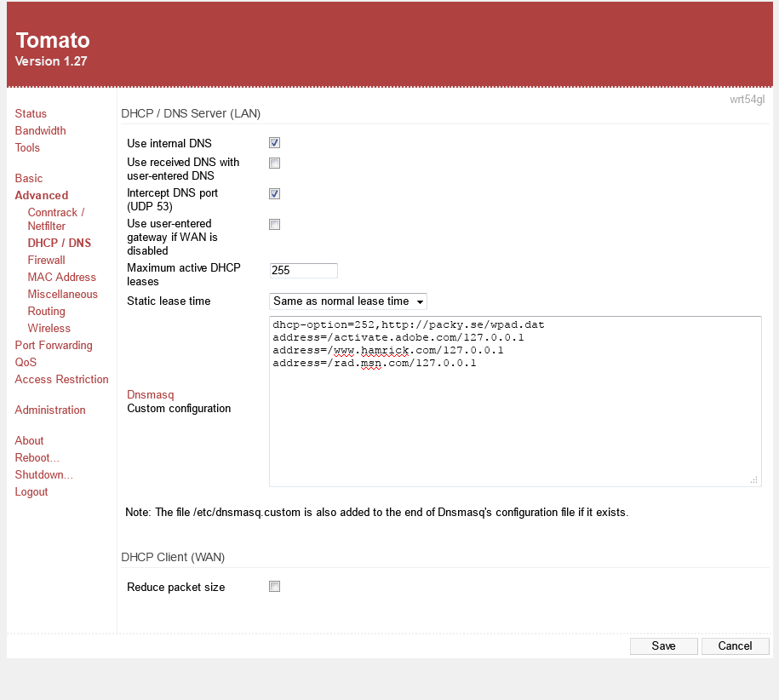
Task: Open the Static lease time dropdown
Action: coord(347,301)
